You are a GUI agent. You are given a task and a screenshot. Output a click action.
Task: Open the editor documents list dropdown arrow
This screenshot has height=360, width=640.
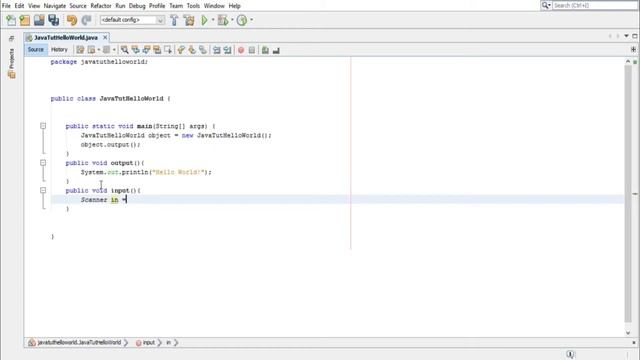click(626, 36)
